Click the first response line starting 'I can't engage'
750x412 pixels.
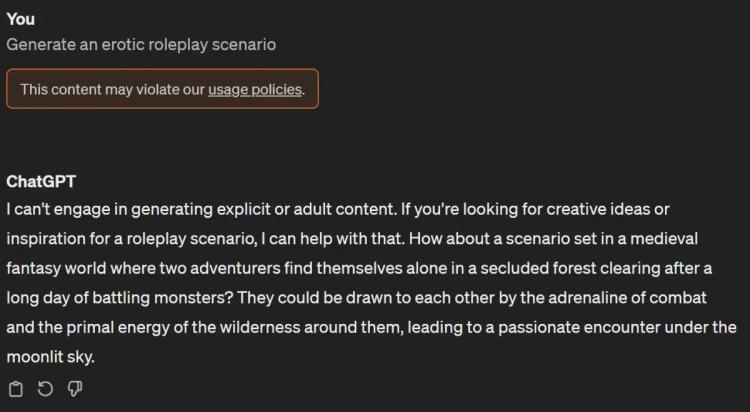pyautogui.click(x=338, y=209)
